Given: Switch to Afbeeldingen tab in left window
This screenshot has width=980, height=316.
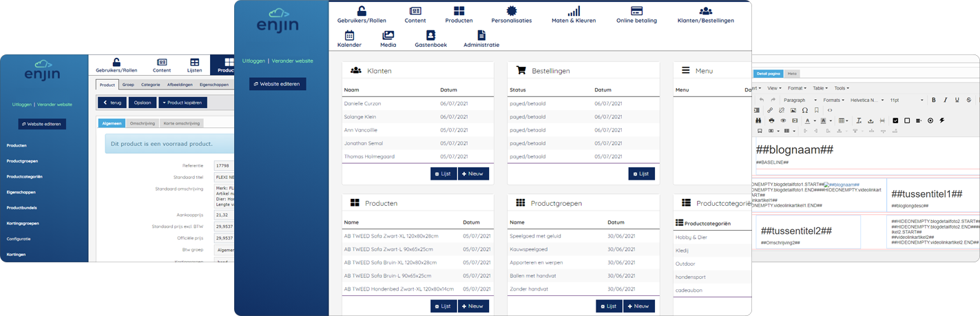Looking at the screenshot, I should click(x=180, y=85).
